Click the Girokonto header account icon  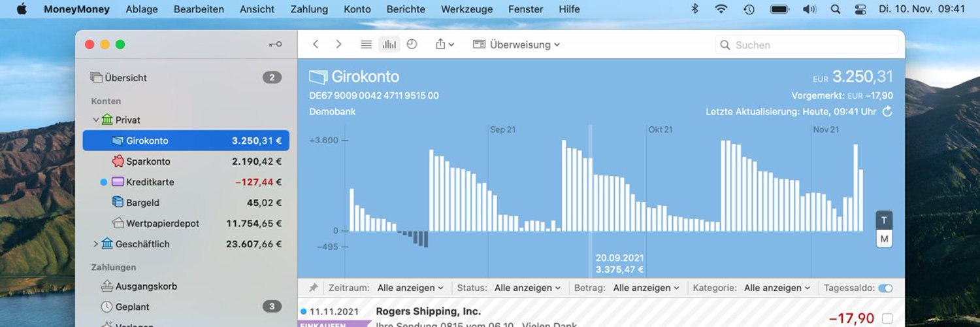[x=318, y=77]
